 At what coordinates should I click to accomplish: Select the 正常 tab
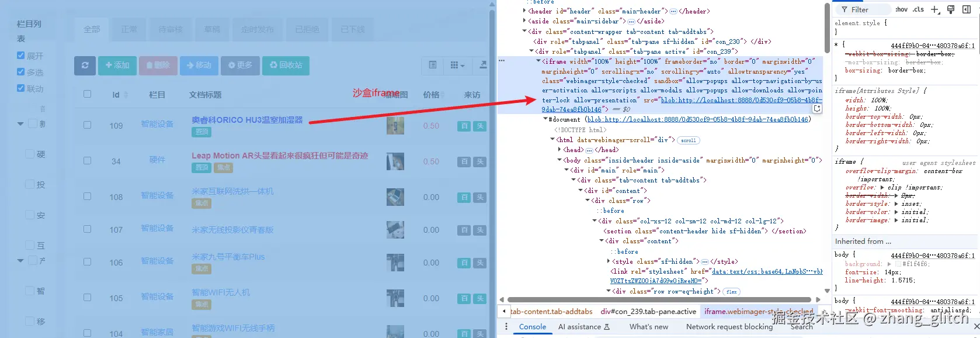point(129,29)
